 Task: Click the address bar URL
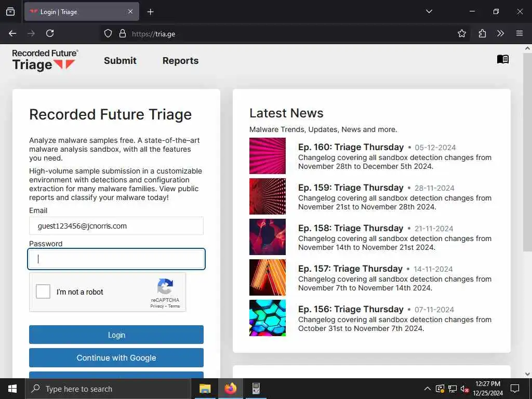[x=153, y=34]
